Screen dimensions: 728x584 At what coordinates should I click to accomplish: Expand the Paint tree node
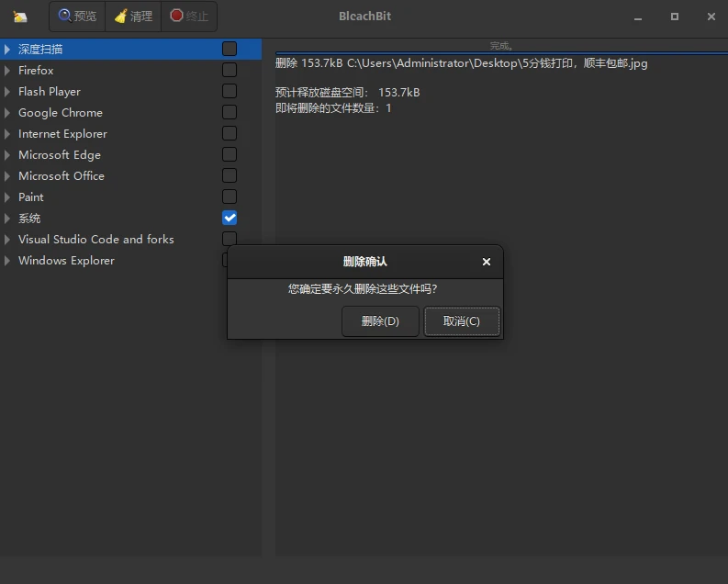click(x=7, y=197)
